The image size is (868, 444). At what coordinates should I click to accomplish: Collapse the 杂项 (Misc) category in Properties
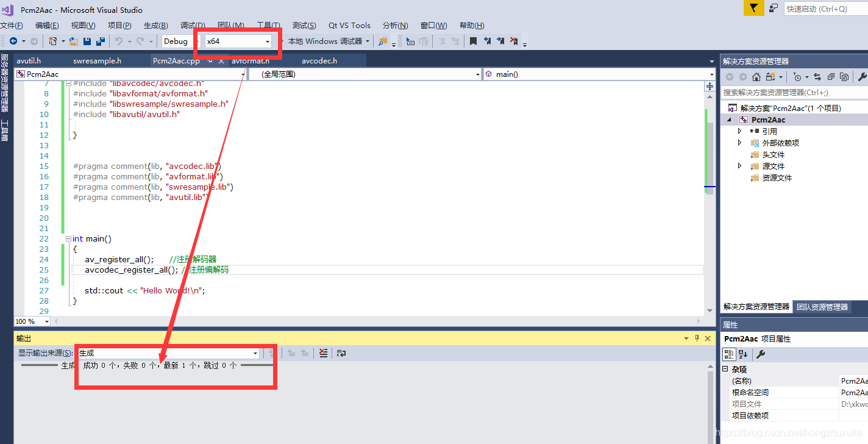[725, 369]
